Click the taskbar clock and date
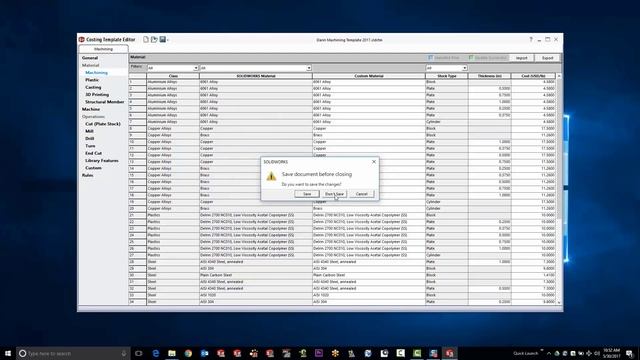The width and height of the screenshot is (640, 360). point(611,353)
